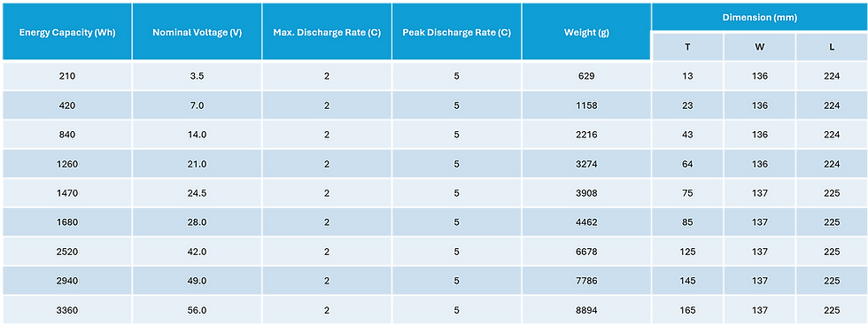Viewport: 868px width, 326px height.
Task: Click the W dimension subheader
Action: tap(760, 47)
